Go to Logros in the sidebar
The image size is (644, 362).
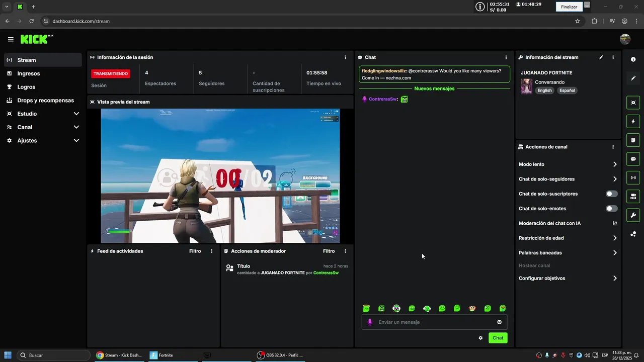pyautogui.click(x=42, y=87)
